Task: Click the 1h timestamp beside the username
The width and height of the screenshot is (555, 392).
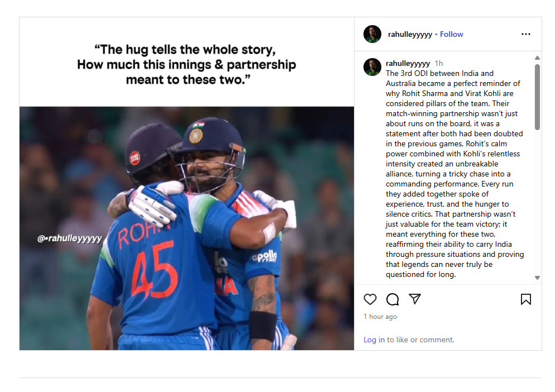Action: coord(439,64)
